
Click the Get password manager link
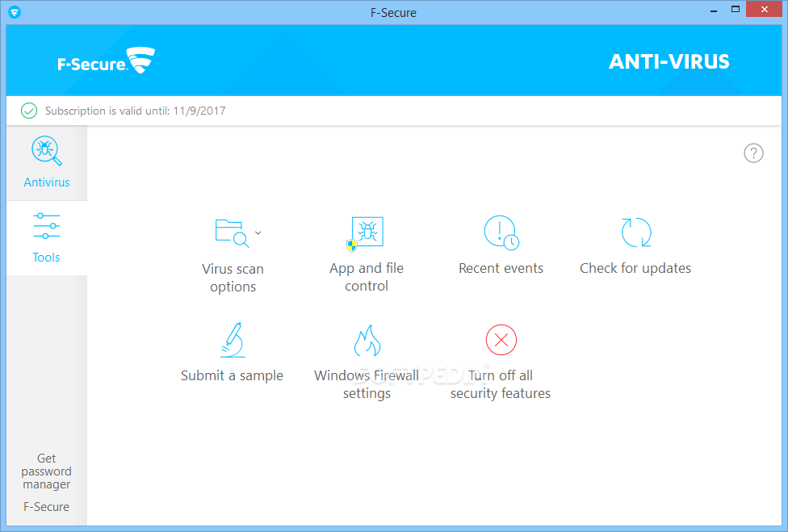(x=46, y=471)
